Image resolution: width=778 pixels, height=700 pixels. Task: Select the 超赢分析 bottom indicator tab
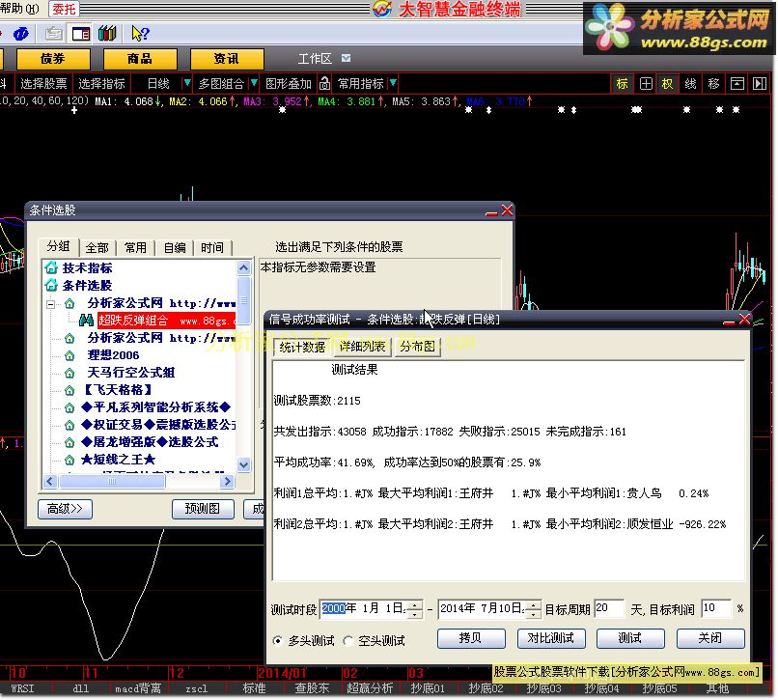(370, 689)
